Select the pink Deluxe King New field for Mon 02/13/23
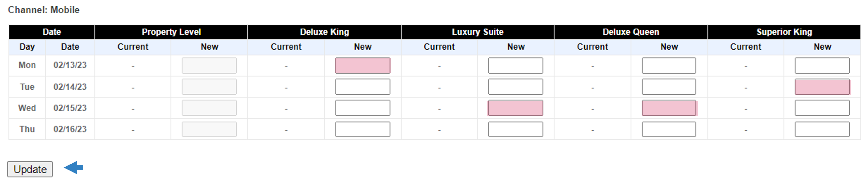This screenshot has height=181, width=868. coord(363,65)
